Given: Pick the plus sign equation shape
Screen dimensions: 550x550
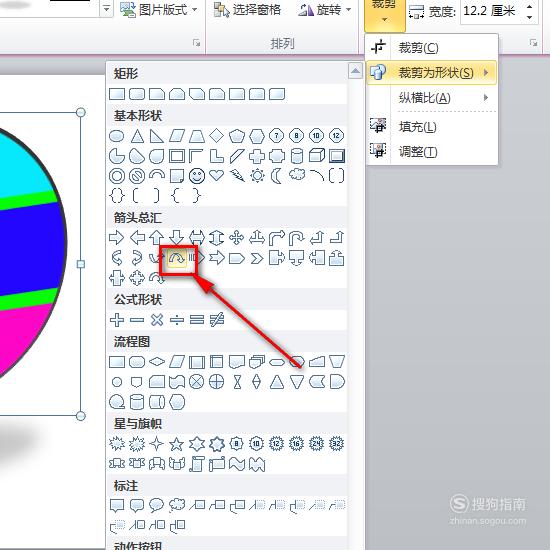Looking at the screenshot, I should (x=117, y=320).
